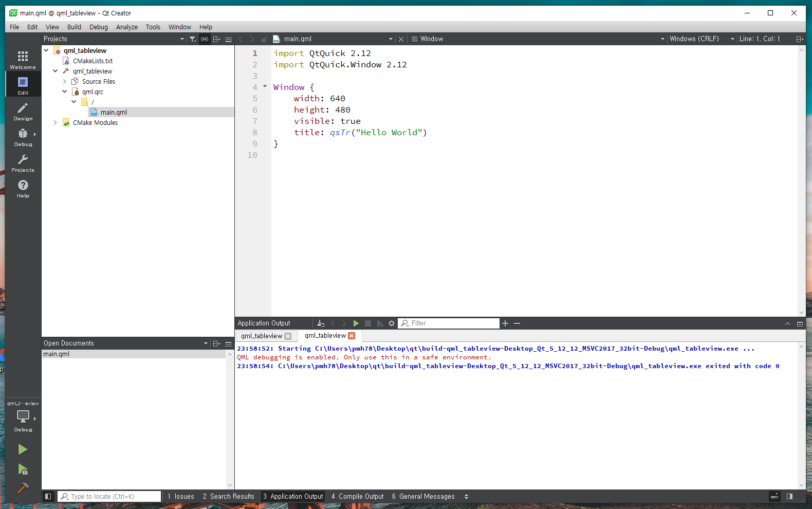This screenshot has width=812, height=509.
Task: Toggle the Application Output pane button
Action: [293, 496]
